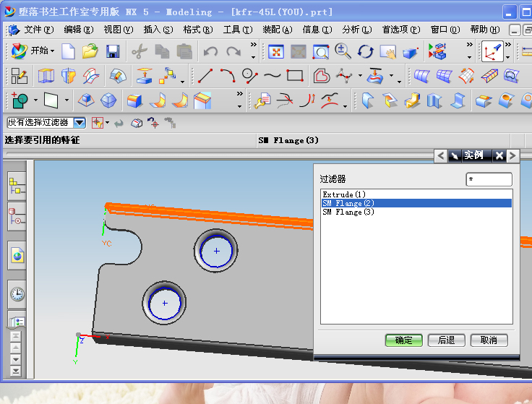This screenshot has height=404, width=532.
Task: Open the Assembly Navigator sidebar tab
Action: pyautogui.click(x=17, y=186)
